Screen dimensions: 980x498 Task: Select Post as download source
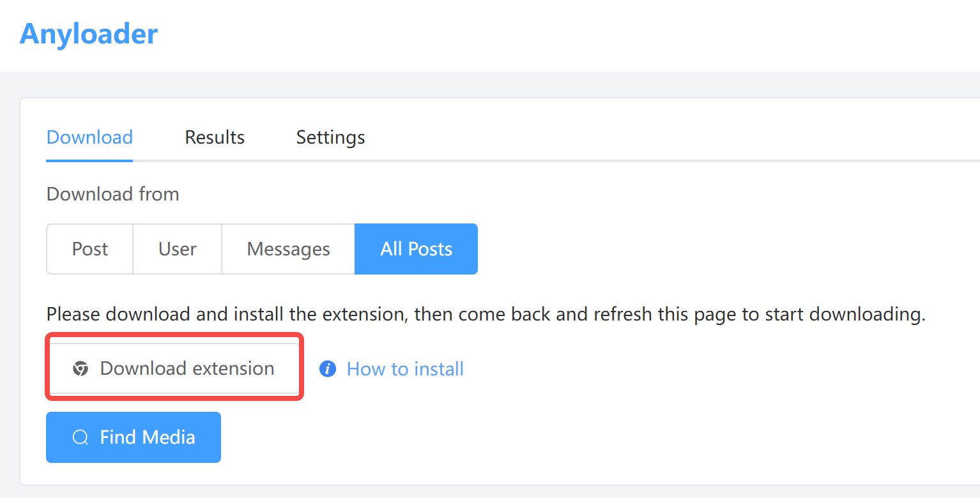click(x=90, y=249)
